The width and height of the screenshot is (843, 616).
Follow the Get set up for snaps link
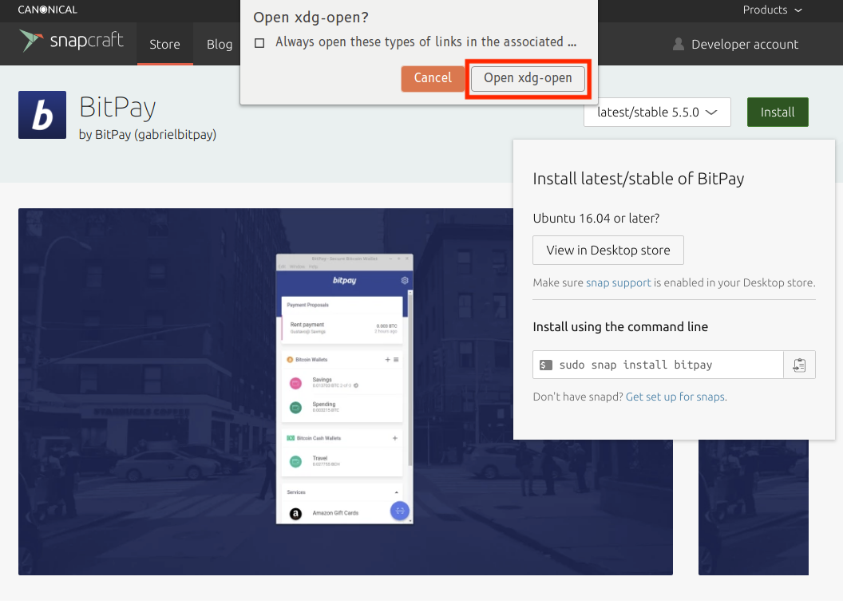click(x=675, y=397)
